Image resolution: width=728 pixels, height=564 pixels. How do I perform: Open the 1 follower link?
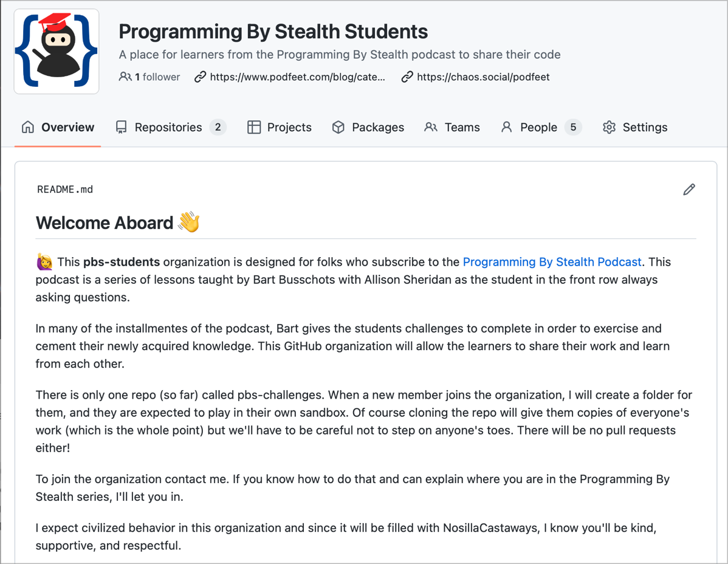click(x=149, y=77)
